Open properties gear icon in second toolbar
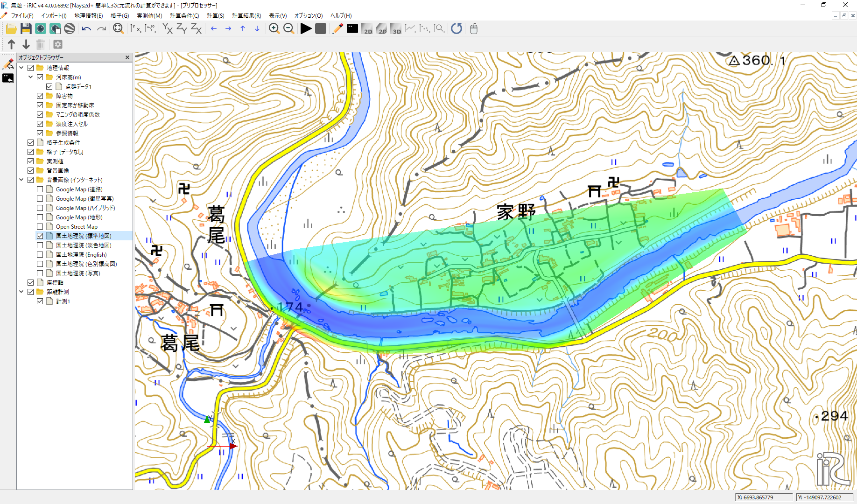Image resolution: width=857 pixels, height=504 pixels. [58, 44]
